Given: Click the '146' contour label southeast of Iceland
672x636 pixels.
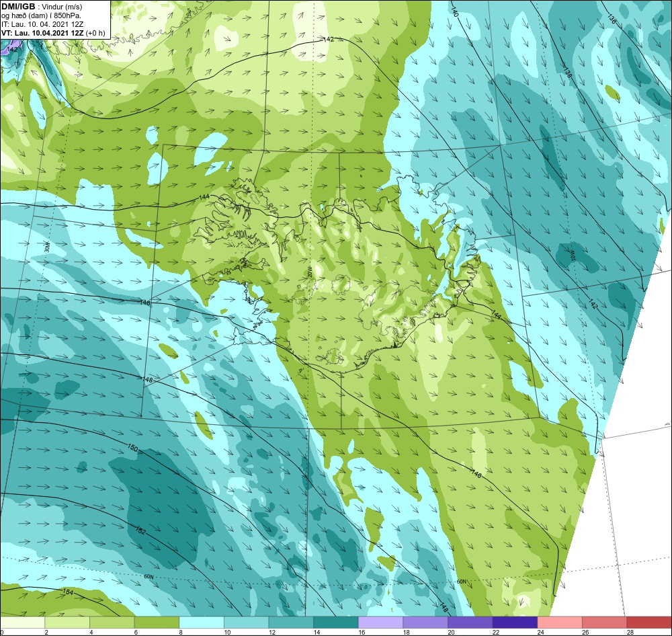Looking at the screenshot, I should coord(476,473).
